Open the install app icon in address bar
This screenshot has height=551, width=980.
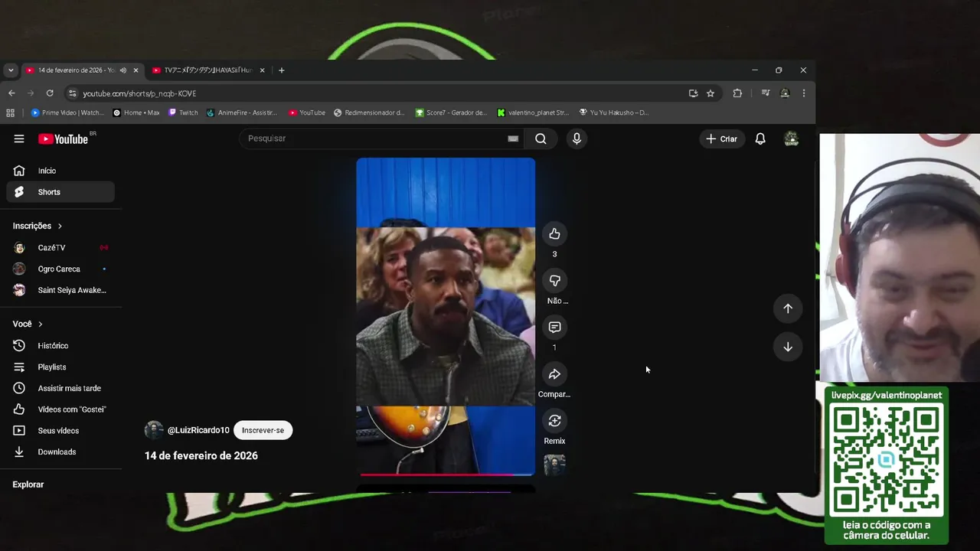693,93
